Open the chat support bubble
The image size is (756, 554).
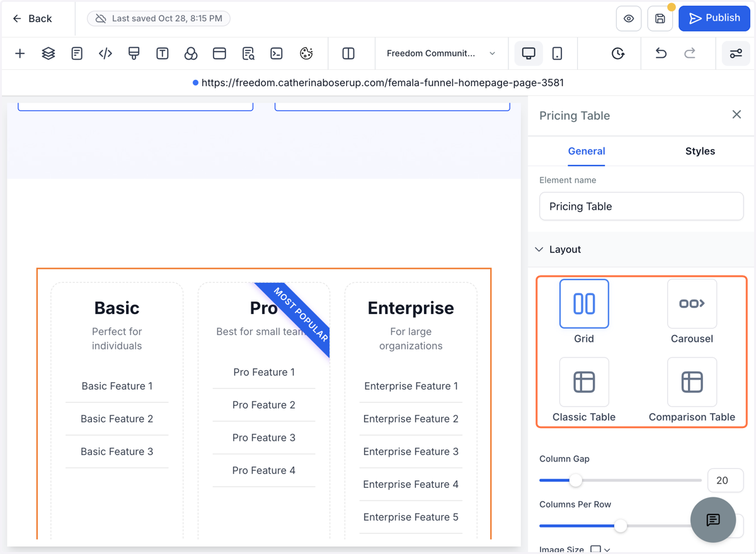713,520
